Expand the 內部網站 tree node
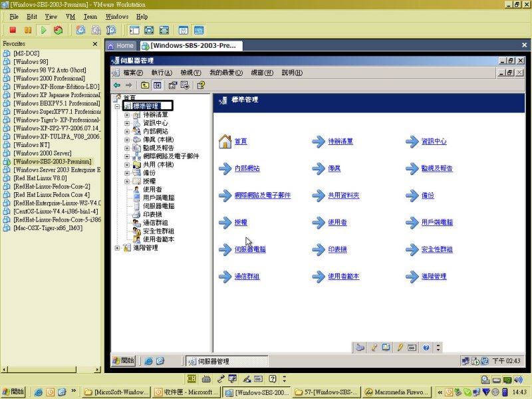The height and width of the screenshot is (399, 532). 127,132
